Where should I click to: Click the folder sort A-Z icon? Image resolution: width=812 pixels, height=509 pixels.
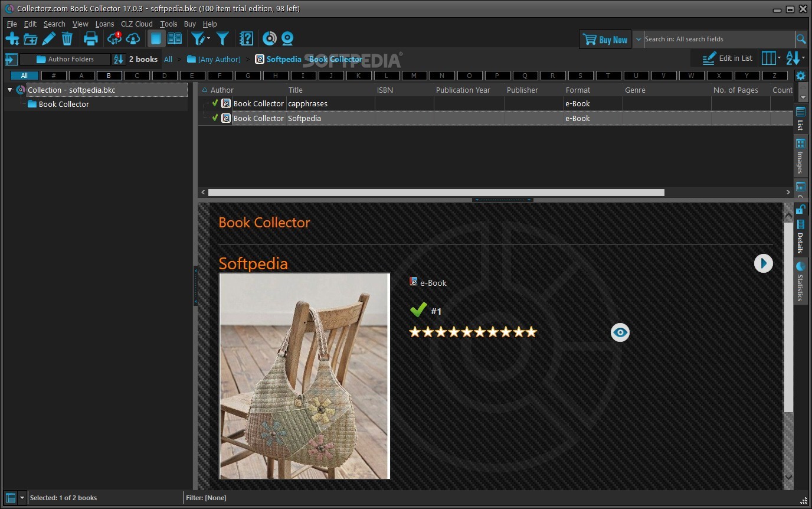[x=119, y=59]
